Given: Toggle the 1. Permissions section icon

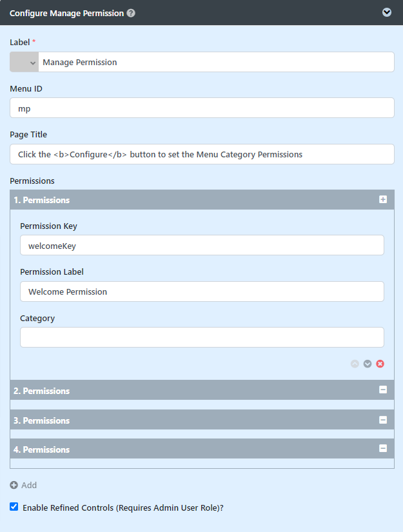Looking at the screenshot, I should (383, 200).
